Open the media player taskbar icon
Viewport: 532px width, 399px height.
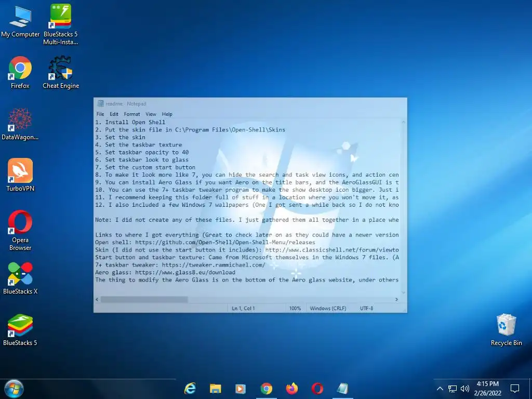click(x=241, y=389)
